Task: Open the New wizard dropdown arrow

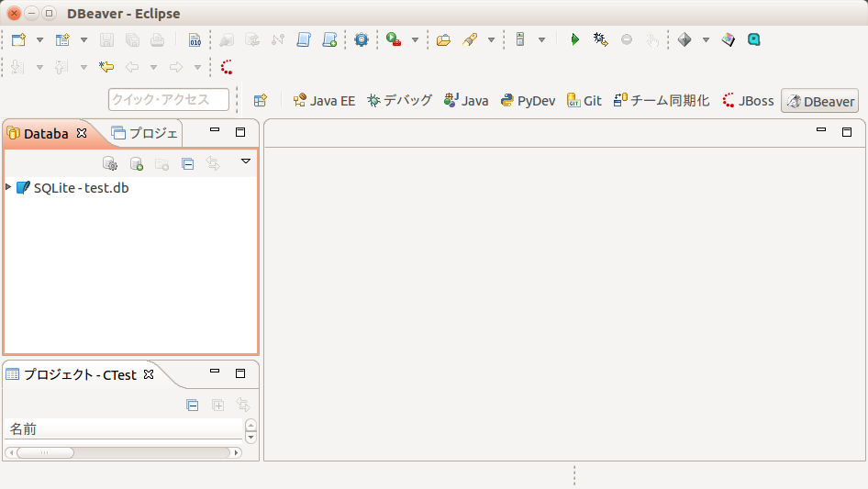Action: (x=39, y=39)
